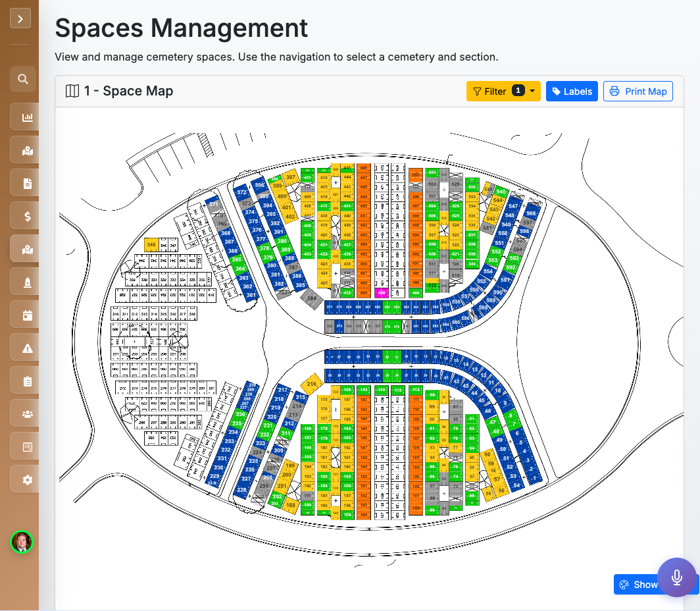
Task: Open your profile avatar photo
Action: point(23,542)
